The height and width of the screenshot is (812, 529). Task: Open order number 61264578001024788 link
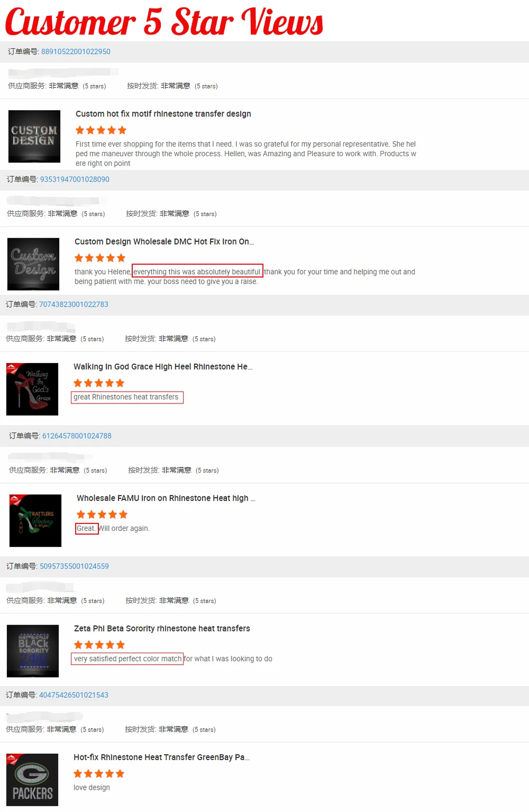coord(77,436)
